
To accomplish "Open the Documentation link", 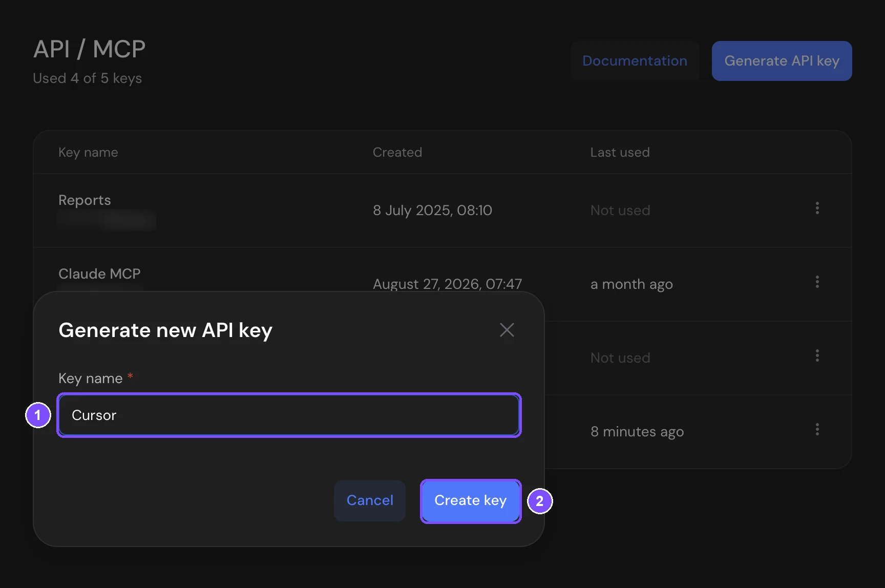I will [635, 61].
